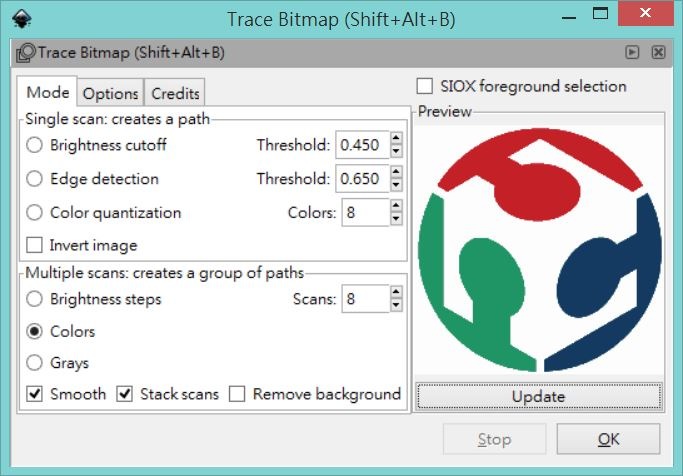Image resolution: width=683 pixels, height=476 pixels.
Task: Select Color quantization radio button
Action: [34, 213]
